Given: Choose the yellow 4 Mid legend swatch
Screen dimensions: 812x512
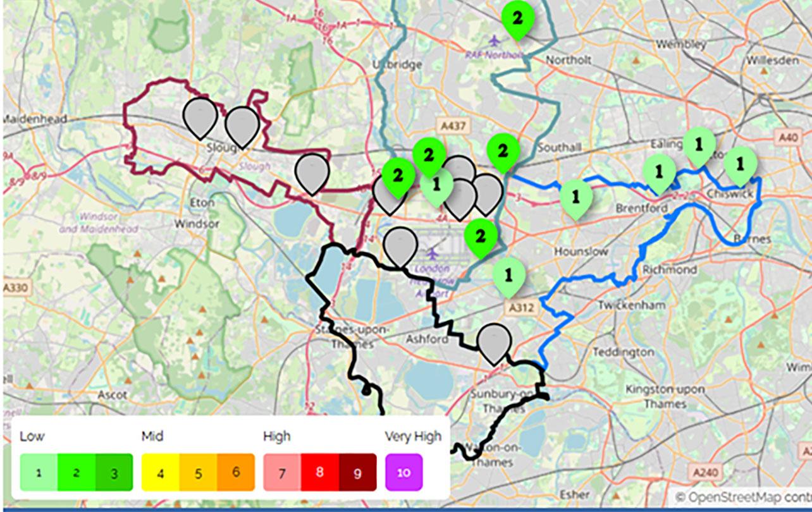Looking at the screenshot, I should [160, 472].
